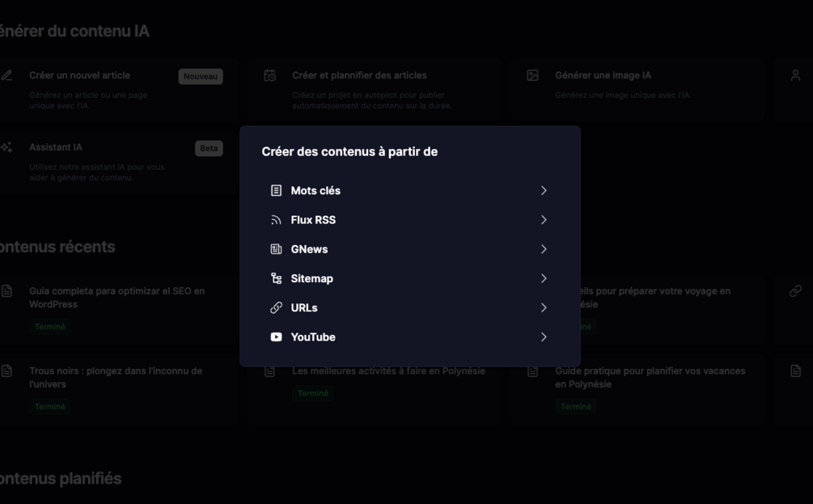Click document icon beside Guide pratique article
The width and height of the screenshot is (813, 504).
pos(532,371)
